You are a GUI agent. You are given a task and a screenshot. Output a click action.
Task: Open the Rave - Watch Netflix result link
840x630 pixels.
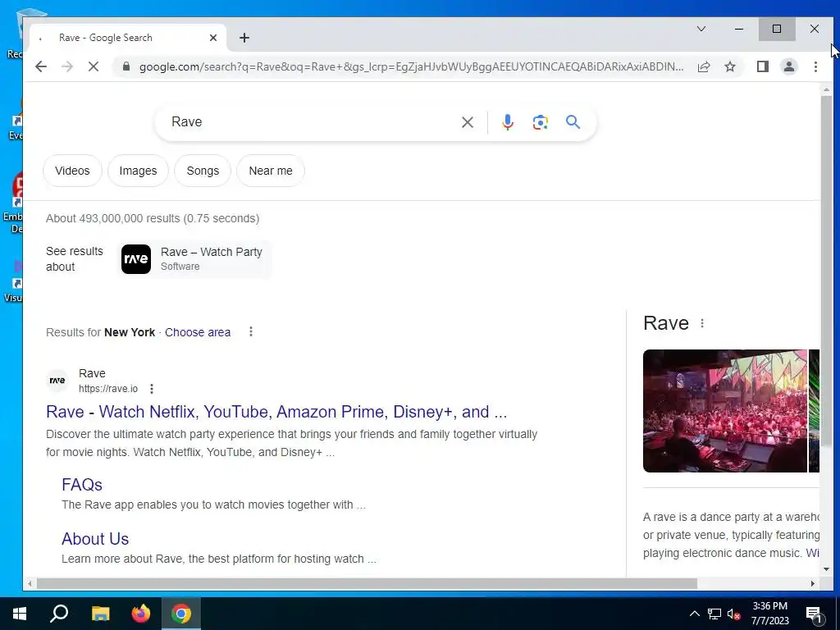coord(276,412)
